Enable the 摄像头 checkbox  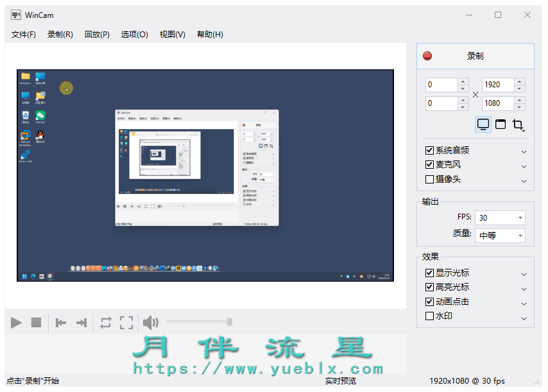click(429, 179)
